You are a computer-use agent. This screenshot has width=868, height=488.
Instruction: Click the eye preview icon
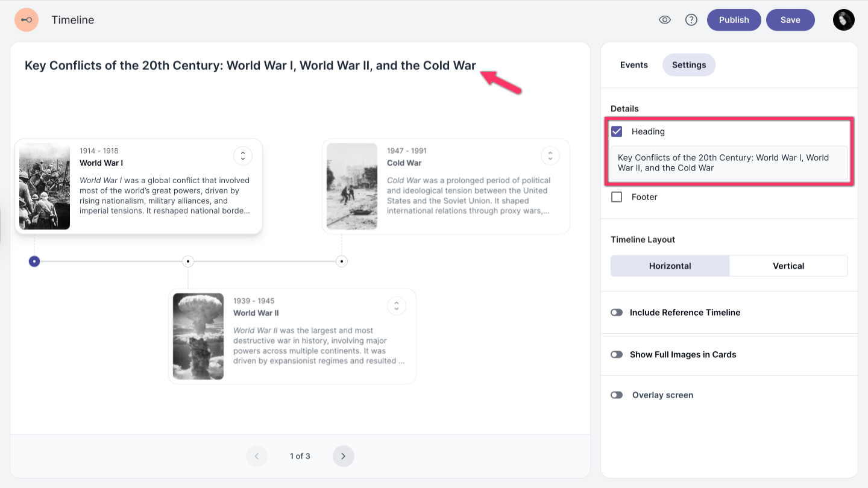tap(665, 20)
